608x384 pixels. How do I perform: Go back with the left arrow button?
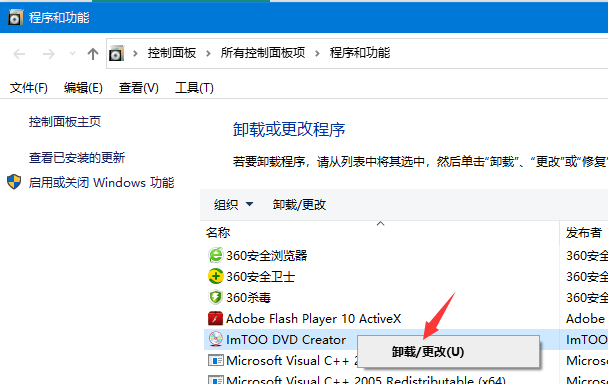(x=19, y=54)
